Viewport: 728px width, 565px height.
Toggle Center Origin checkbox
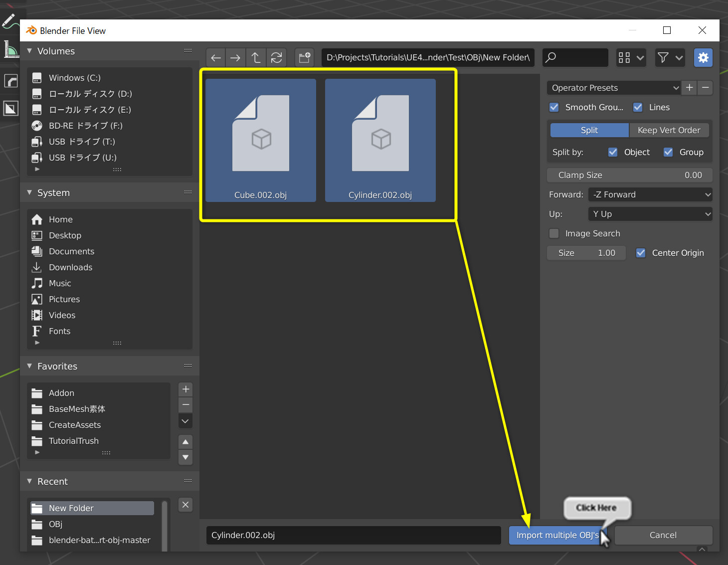pyautogui.click(x=641, y=253)
